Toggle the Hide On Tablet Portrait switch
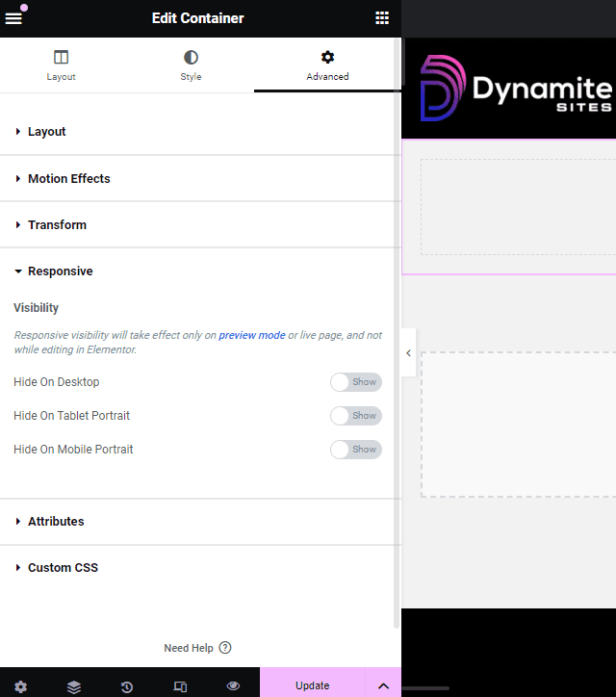 tap(355, 416)
